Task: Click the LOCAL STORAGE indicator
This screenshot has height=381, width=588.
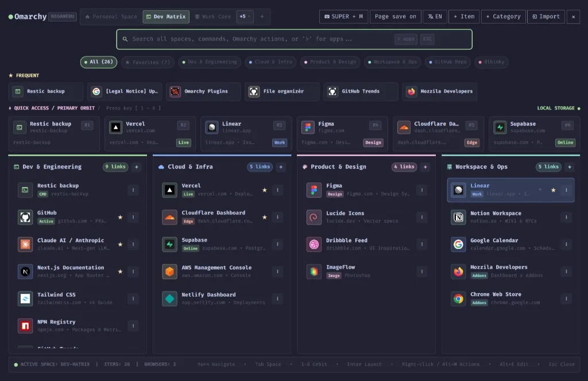Action: pos(558,108)
